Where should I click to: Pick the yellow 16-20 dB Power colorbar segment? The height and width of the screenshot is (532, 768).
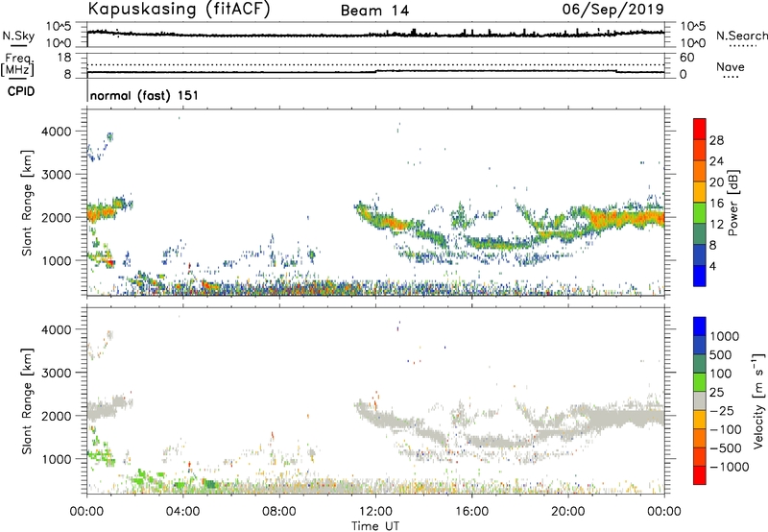[x=700, y=191]
